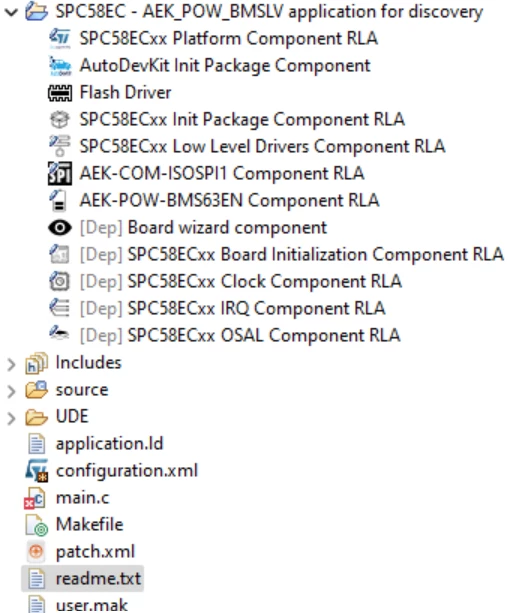Expand the source folder
The width and height of the screenshot is (508, 613).
click(x=11, y=391)
